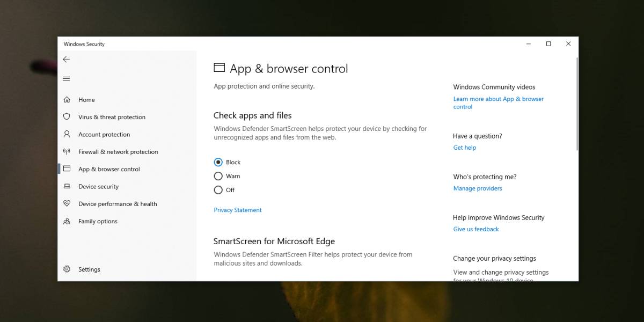This screenshot has height=322, width=644.
Task: Select the Block radio button
Action: click(x=218, y=162)
